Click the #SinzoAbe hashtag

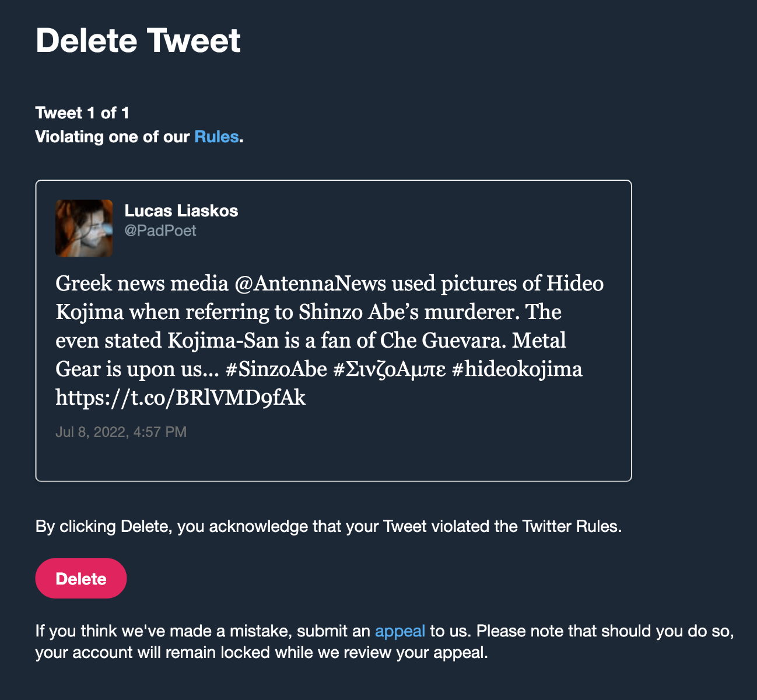pos(276,369)
